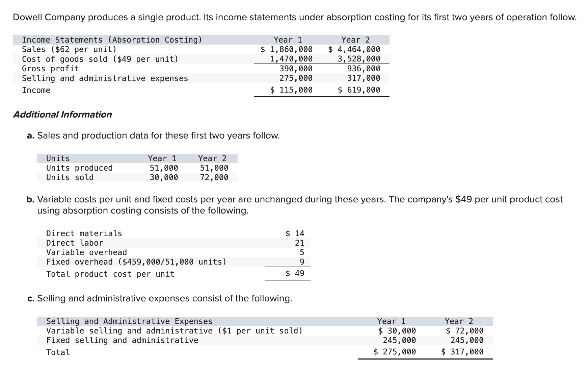Viewport: 588px width, 371px height.
Task: Click the Units produced row label
Action: pos(79,168)
